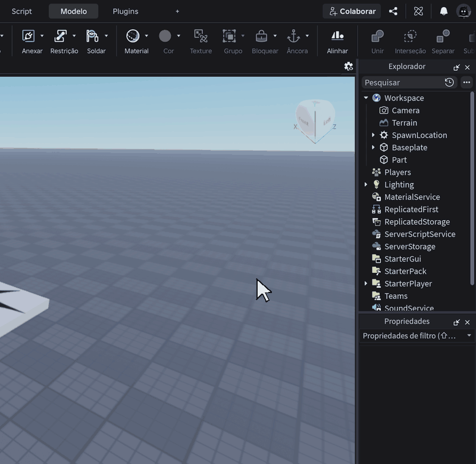Select the Modelo tab
This screenshot has height=464, width=476.
click(73, 11)
